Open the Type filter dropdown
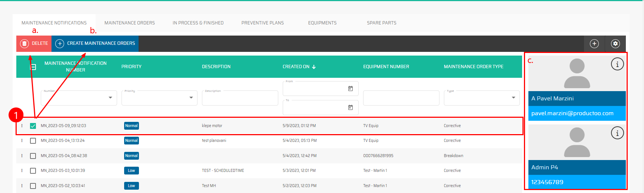Screen dimensions: 644x193 (x=513, y=98)
